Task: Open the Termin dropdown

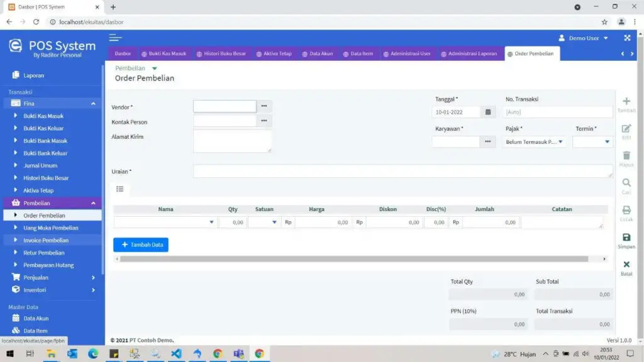Action: pos(592,141)
